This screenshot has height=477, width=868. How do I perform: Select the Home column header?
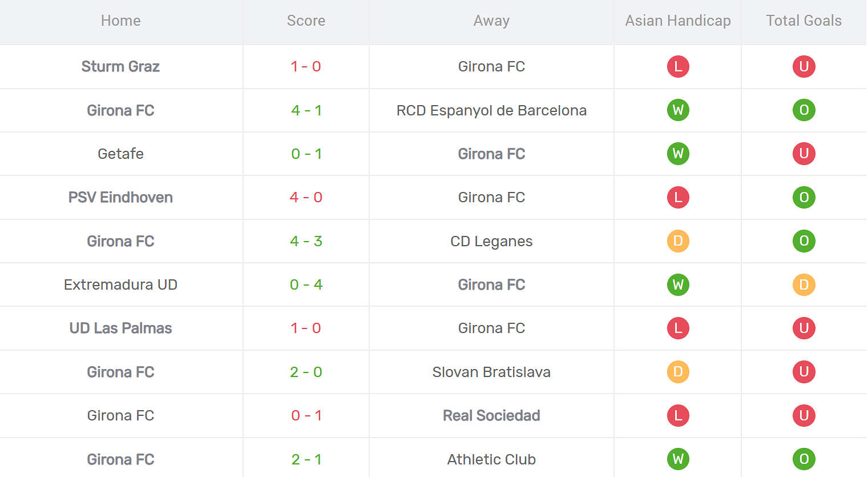tap(120, 21)
